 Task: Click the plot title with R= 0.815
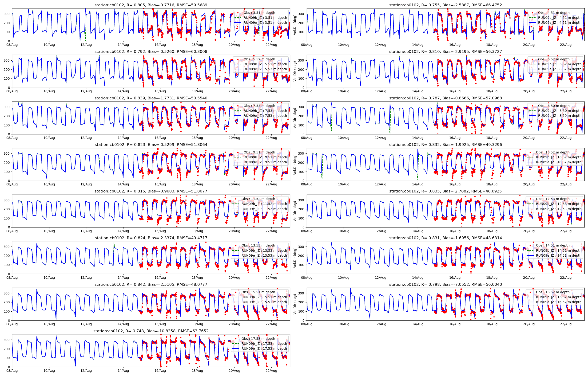(x=151, y=191)
